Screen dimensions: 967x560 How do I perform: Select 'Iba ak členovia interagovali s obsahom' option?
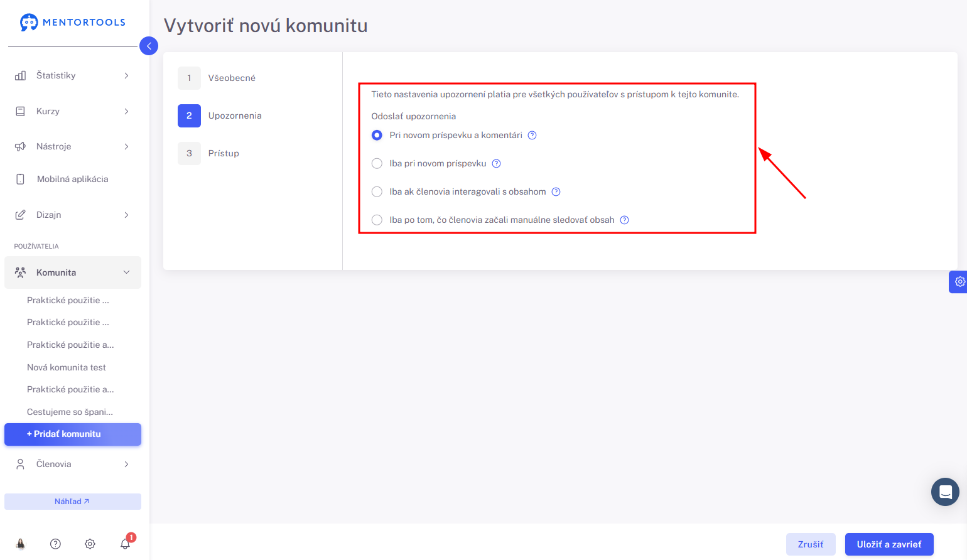(377, 191)
